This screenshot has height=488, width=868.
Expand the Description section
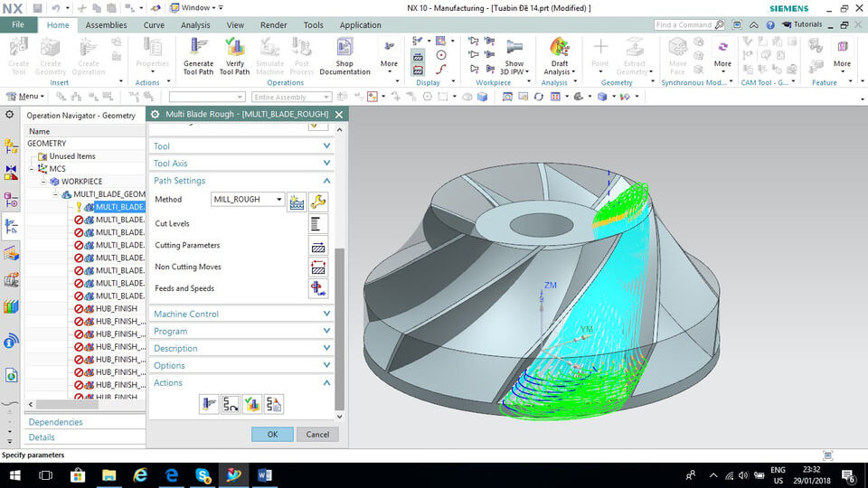241,348
